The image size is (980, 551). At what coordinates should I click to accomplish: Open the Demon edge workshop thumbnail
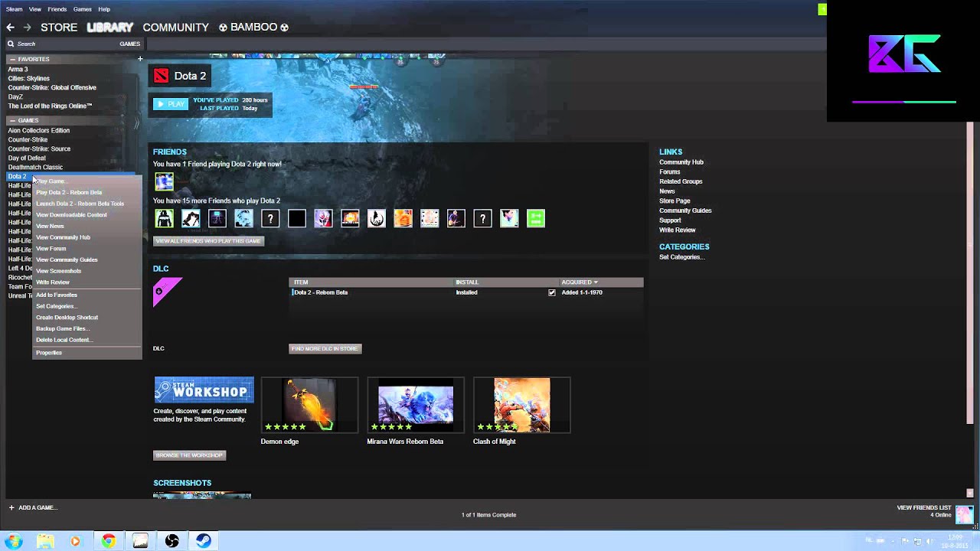coord(309,405)
